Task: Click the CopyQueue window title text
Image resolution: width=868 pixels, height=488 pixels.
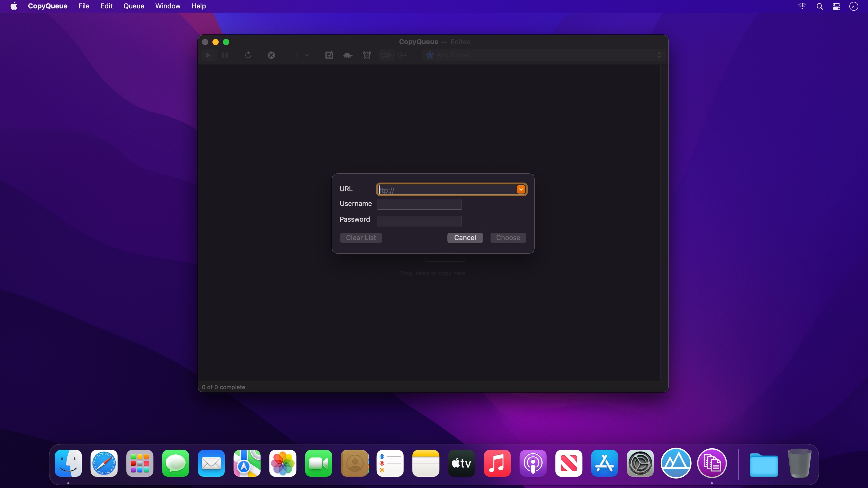Action: 418,42
